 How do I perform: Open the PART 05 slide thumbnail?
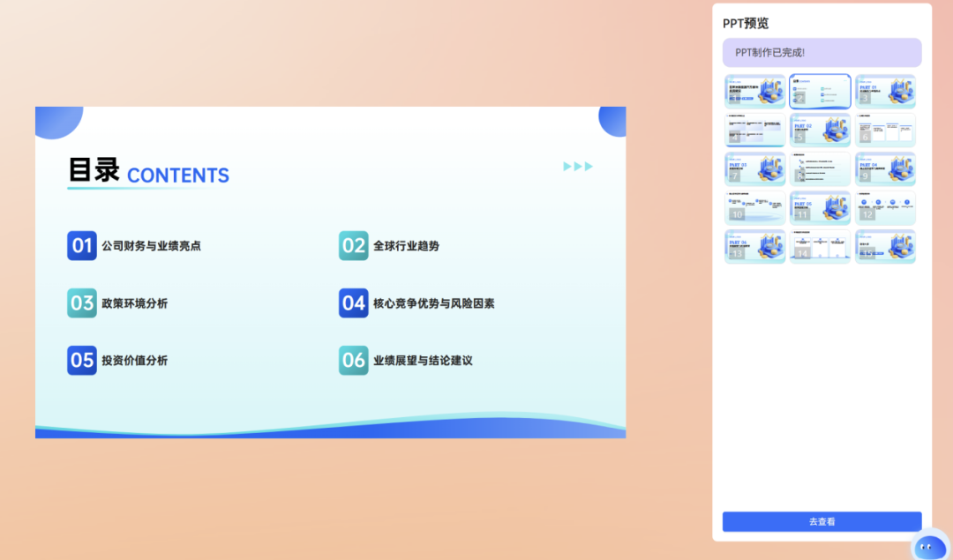click(x=820, y=207)
